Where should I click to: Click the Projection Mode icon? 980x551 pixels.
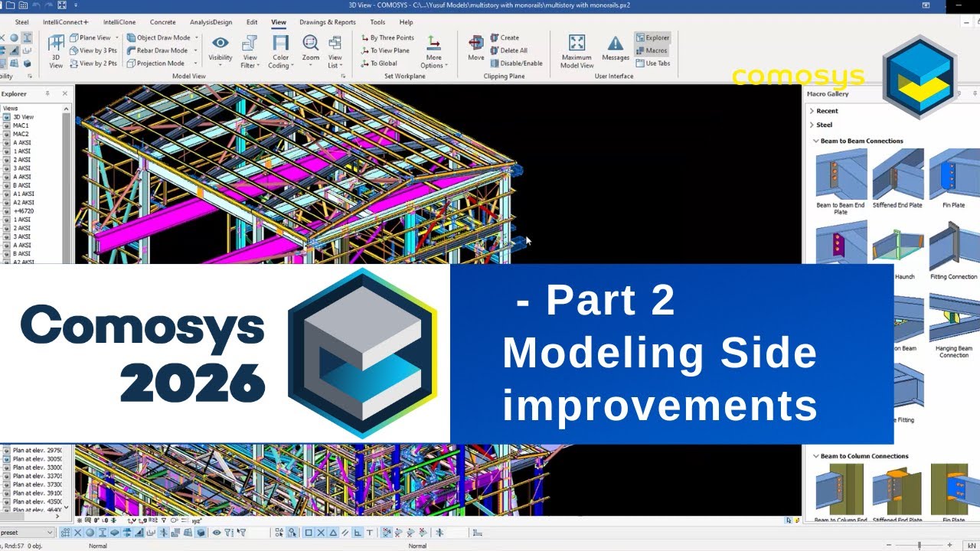131,64
